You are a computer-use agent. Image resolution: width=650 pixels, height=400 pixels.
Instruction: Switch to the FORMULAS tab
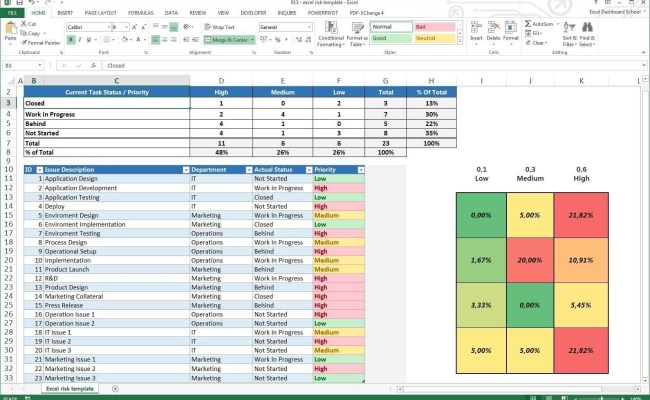pyautogui.click(x=141, y=13)
